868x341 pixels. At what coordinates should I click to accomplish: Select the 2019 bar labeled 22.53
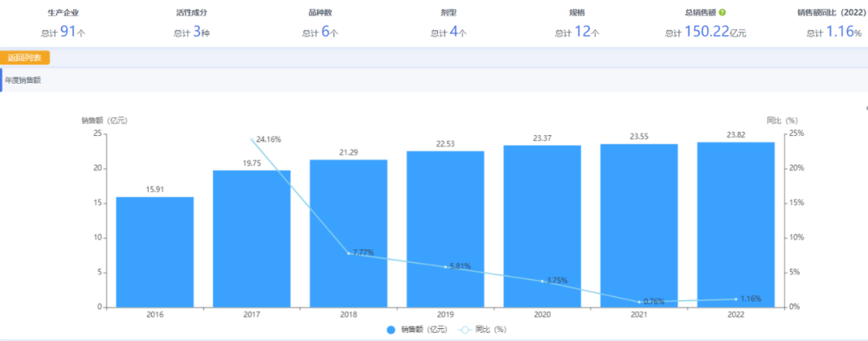click(x=445, y=229)
